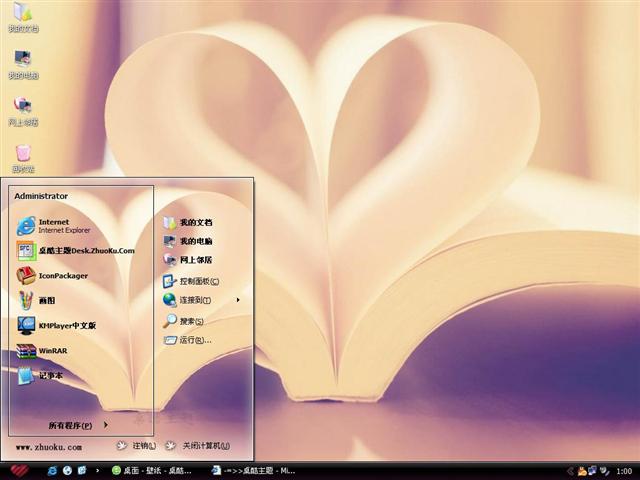Expand 所有程序 (All Programs) list

click(76, 425)
